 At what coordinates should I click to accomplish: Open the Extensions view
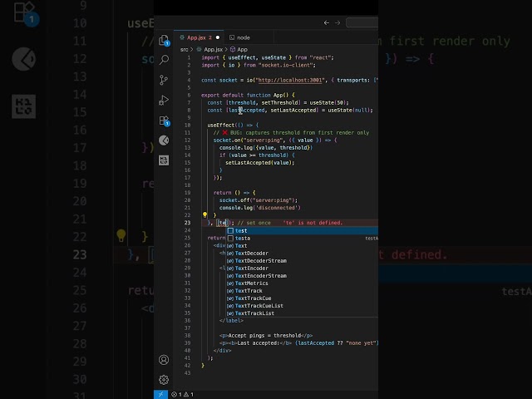pos(164,121)
